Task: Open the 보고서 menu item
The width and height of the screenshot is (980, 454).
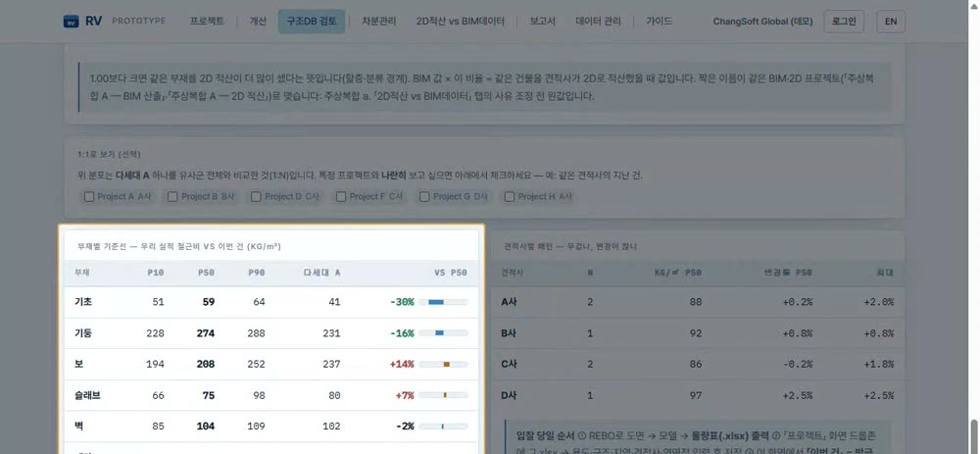Action: (543, 22)
